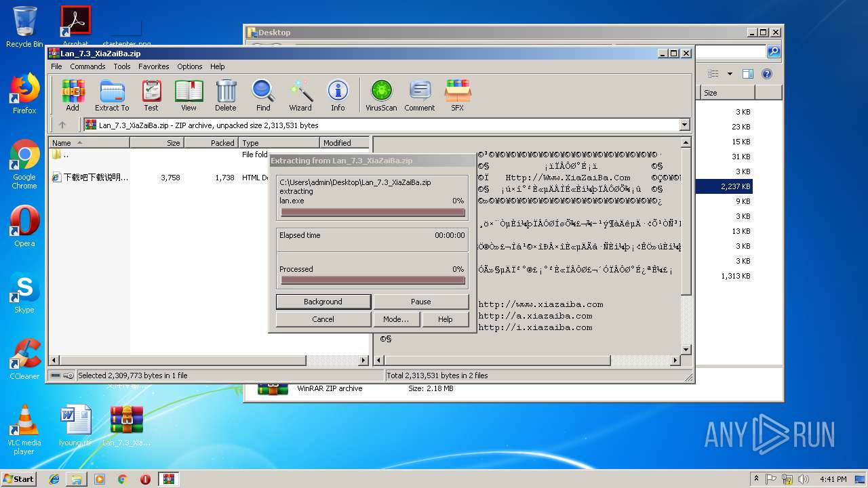Click comment pane vertical scrollbar up arrow

[686, 142]
